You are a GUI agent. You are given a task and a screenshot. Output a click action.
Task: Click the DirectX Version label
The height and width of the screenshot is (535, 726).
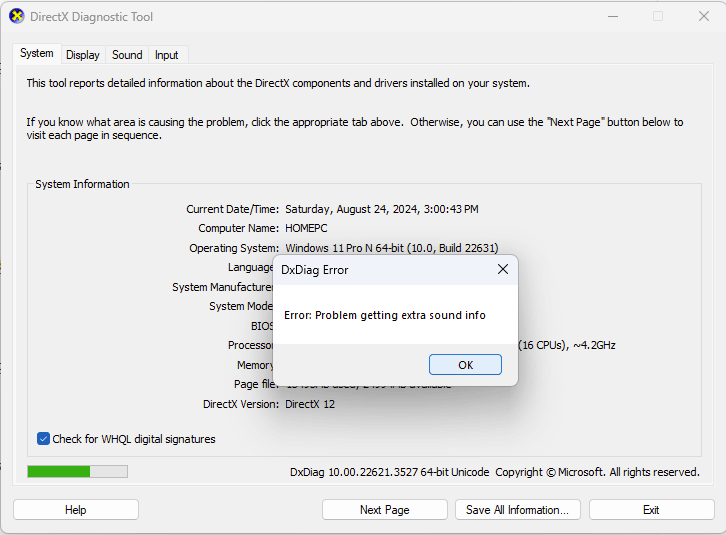[241, 404]
